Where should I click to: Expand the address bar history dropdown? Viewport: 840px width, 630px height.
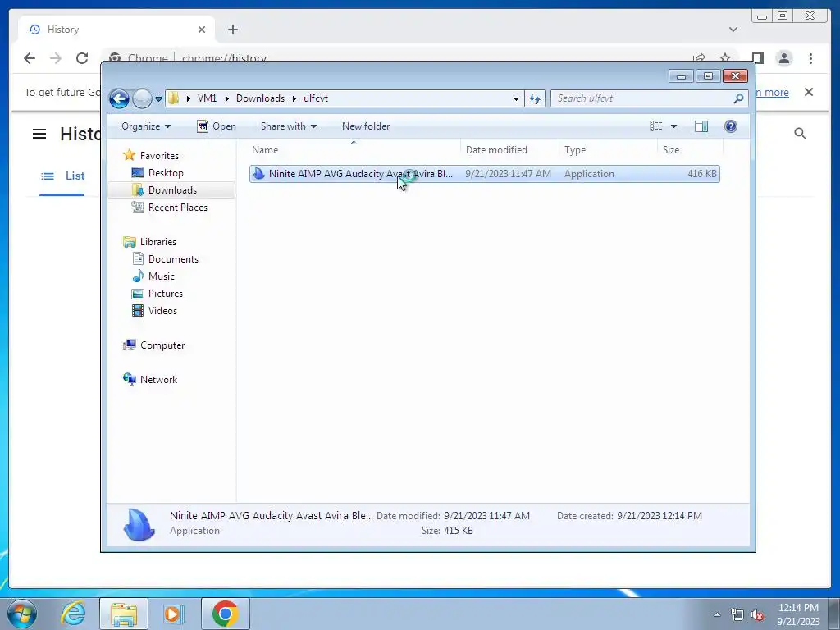516,98
